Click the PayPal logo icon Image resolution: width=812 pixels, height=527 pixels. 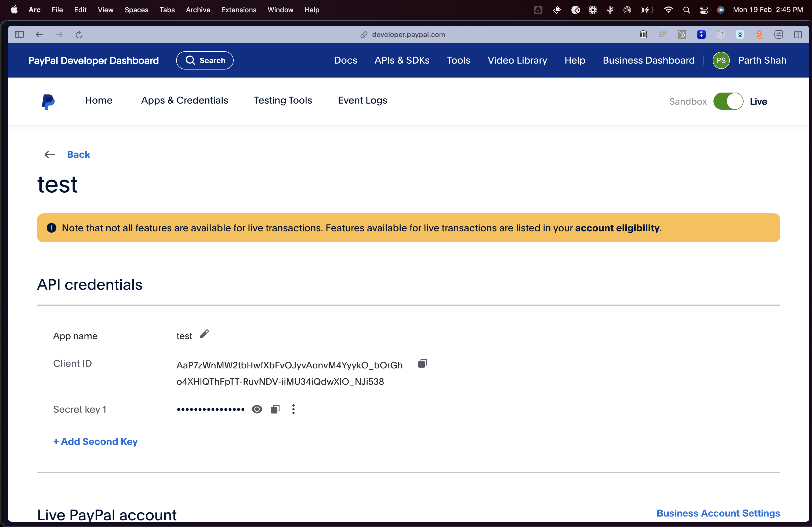coord(48,102)
